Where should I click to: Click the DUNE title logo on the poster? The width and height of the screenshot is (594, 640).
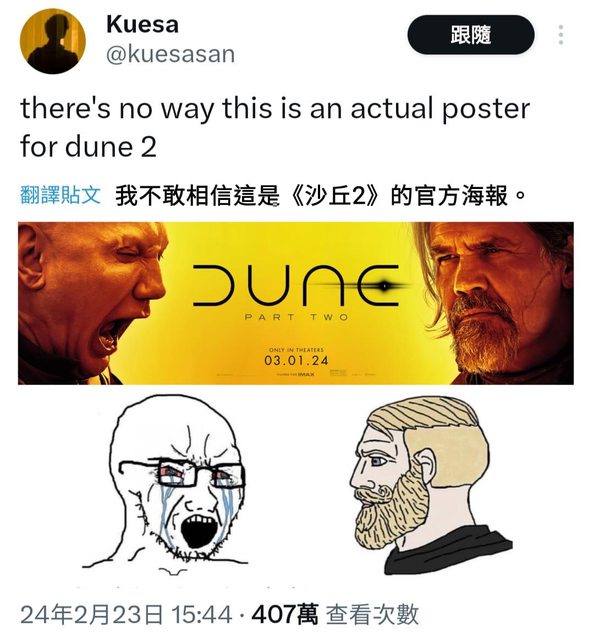[296, 285]
